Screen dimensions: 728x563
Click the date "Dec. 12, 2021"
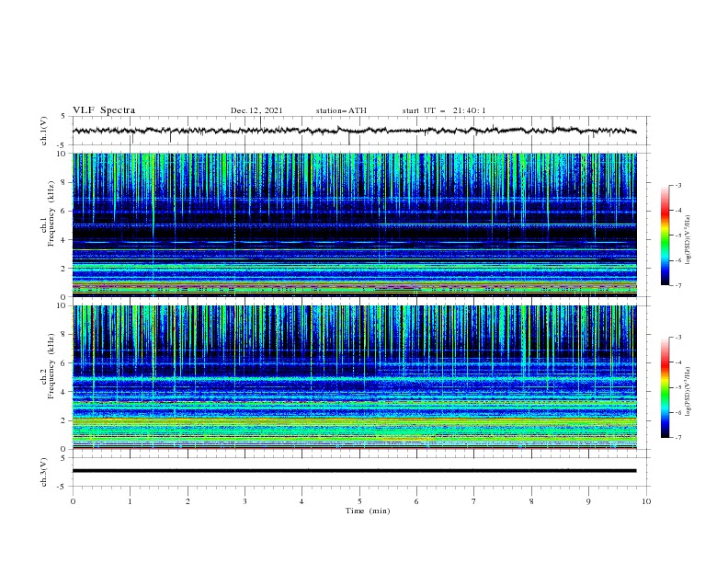coord(256,110)
